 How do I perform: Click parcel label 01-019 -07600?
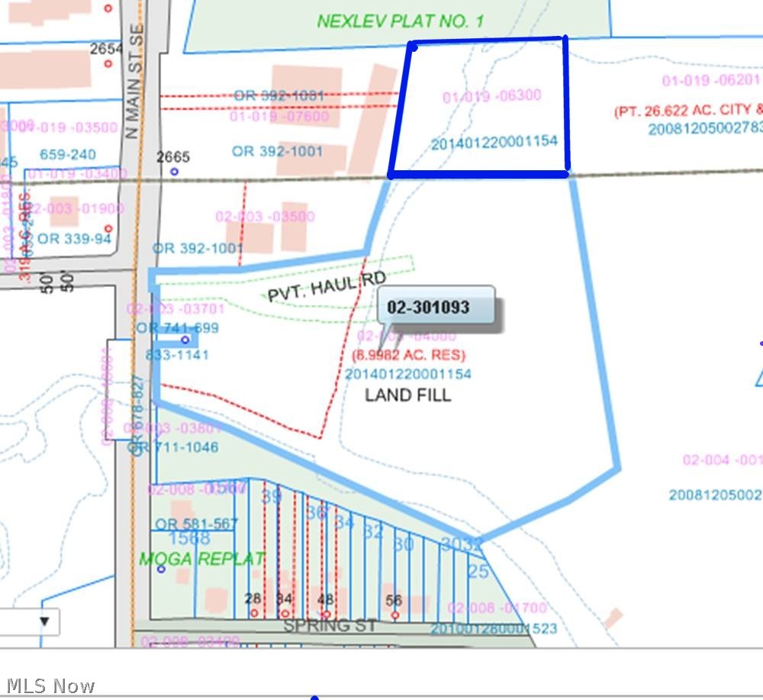[x=279, y=116]
